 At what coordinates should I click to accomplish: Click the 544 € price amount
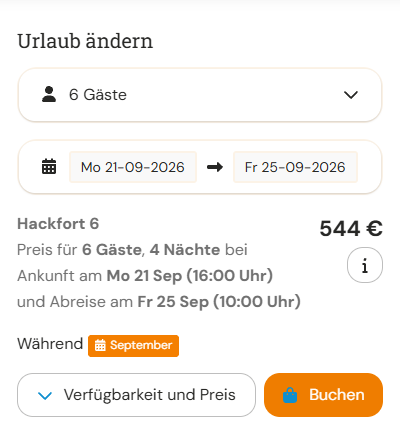pos(351,229)
